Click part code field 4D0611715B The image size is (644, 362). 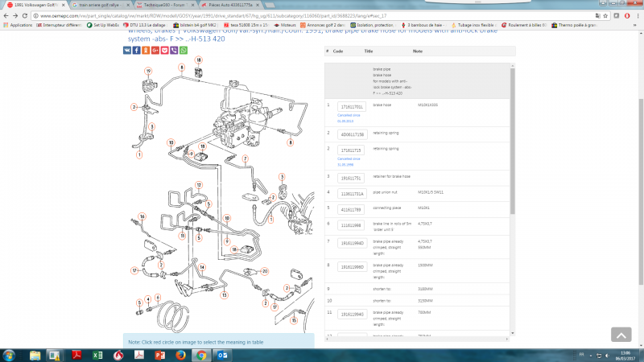tap(352, 134)
